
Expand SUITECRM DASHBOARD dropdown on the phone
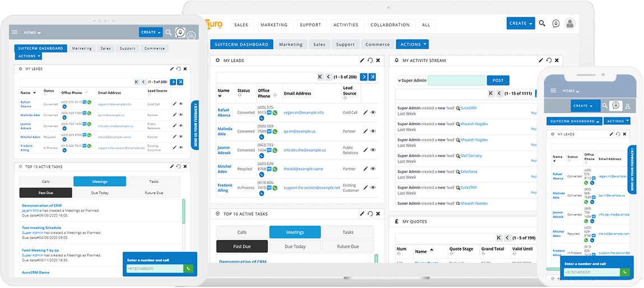click(x=574, y=121)
